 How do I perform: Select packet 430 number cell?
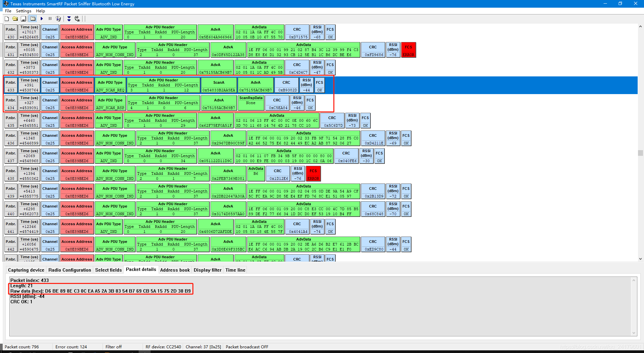coord(11,32)
